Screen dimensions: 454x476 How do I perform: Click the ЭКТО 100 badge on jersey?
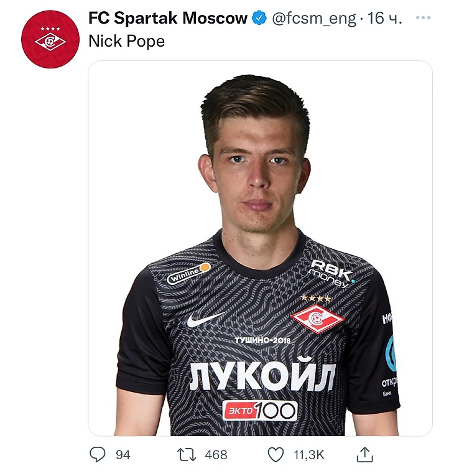tap(260, 410)
